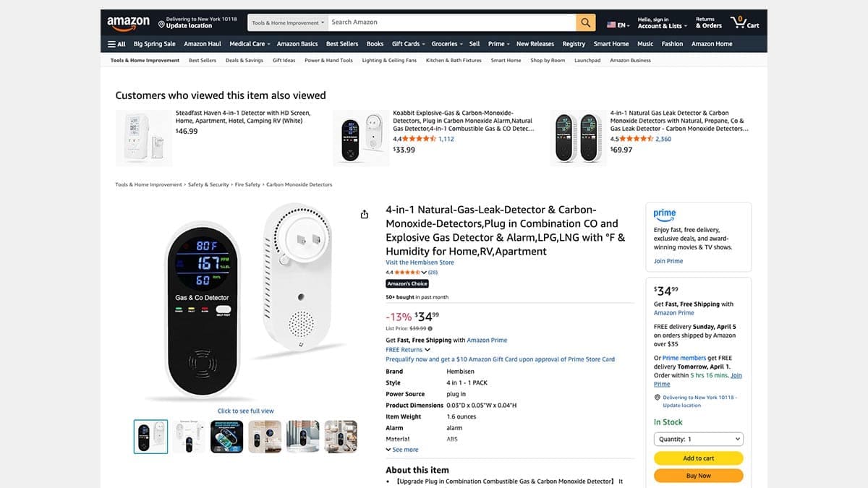Open Best Sellers in navigation bar
Screen dimensions: 868x488
[x=342, y=44]
